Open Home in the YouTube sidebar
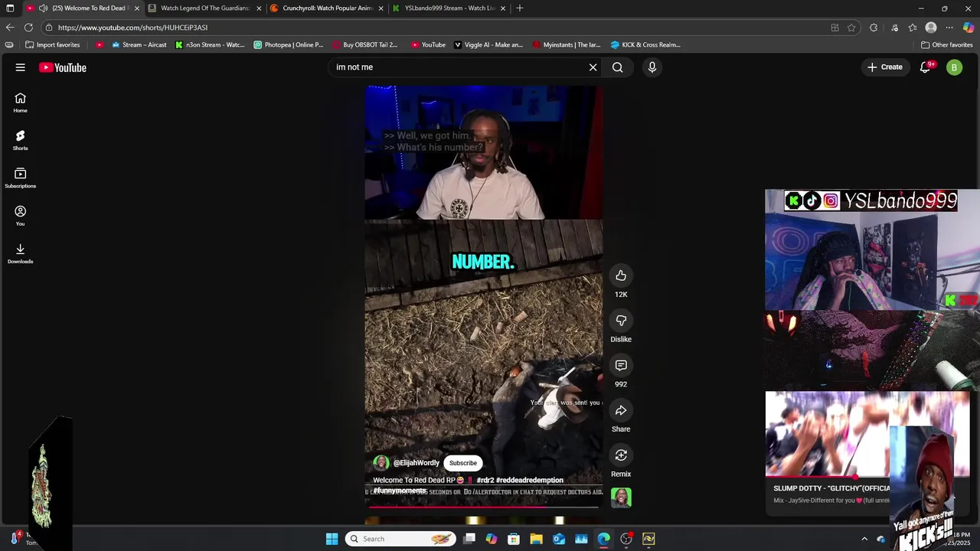980x551 pixels. (x=21, y=103)
